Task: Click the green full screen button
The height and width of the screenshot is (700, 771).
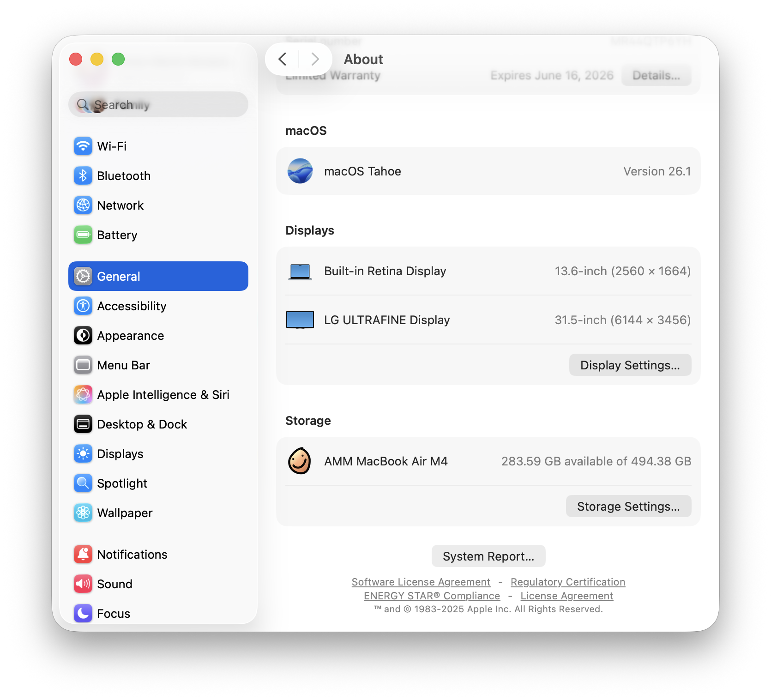Action: (118, 59)
